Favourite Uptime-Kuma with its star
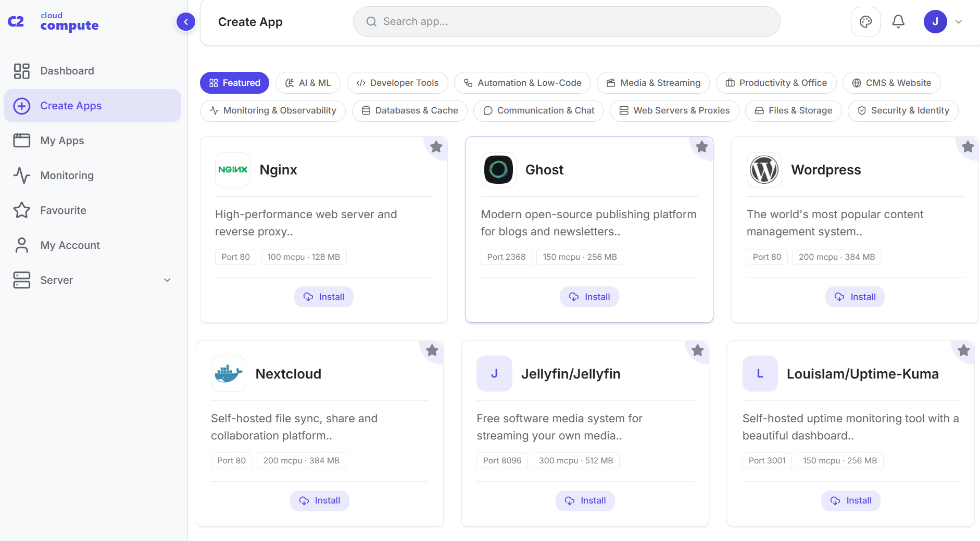 [x=964, y=350]
